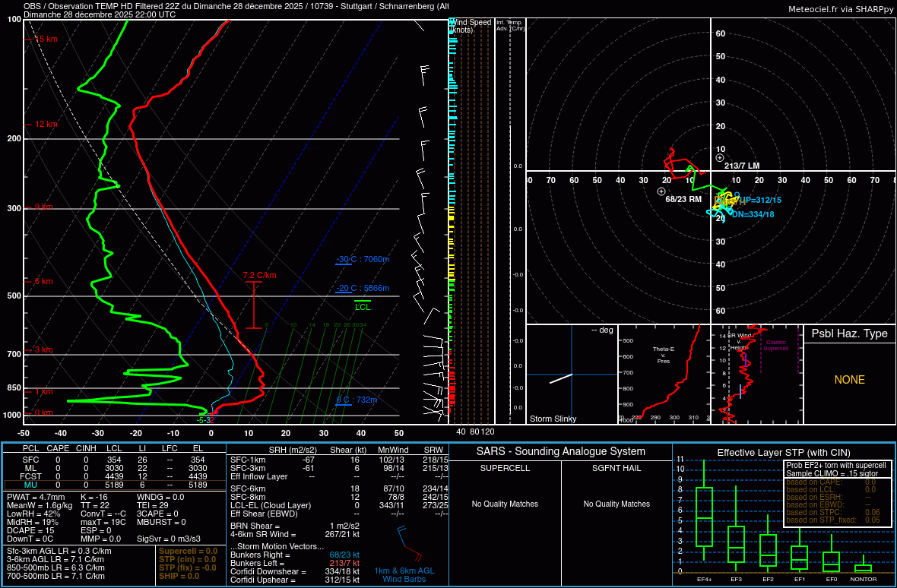Screen dimensions: 897x588
Task: Click the 0 C : 732m freezing level label
Action: [x=356, y=400]
